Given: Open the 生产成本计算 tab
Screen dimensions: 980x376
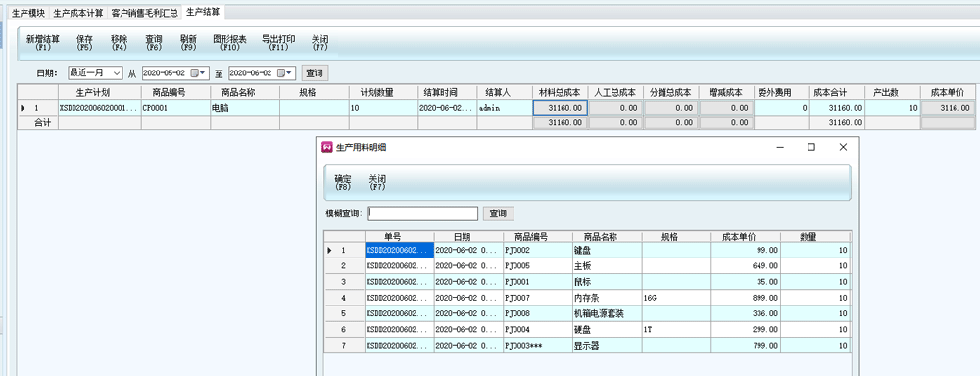Looking at the screenshot, I should (78, 13).
